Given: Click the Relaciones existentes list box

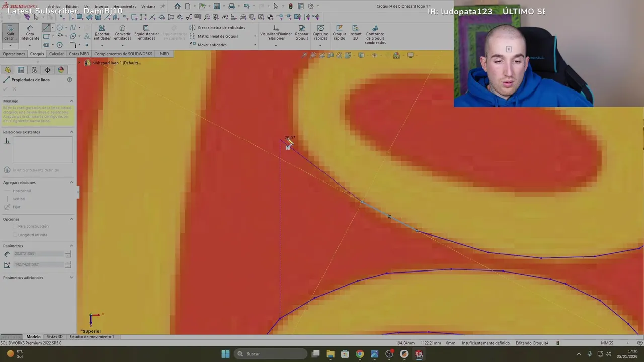Looking at the screenshot, I should click(43, 150).
